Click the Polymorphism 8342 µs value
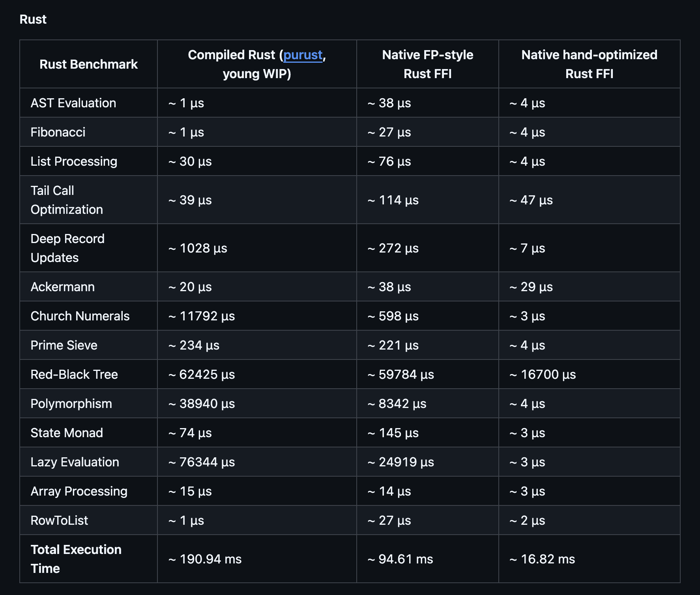Image resolution: width=700 pixels, height=595 pixels. tap(397, 404)
